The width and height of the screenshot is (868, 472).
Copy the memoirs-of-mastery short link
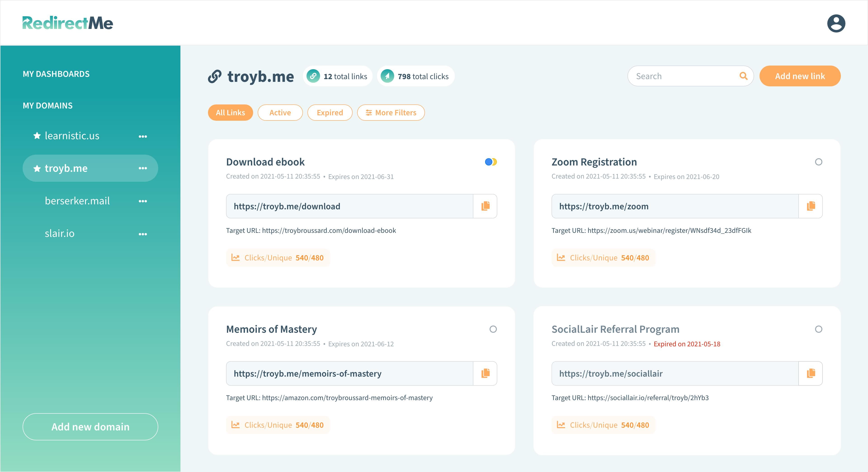pyautogui.click(x=485, y=373)
